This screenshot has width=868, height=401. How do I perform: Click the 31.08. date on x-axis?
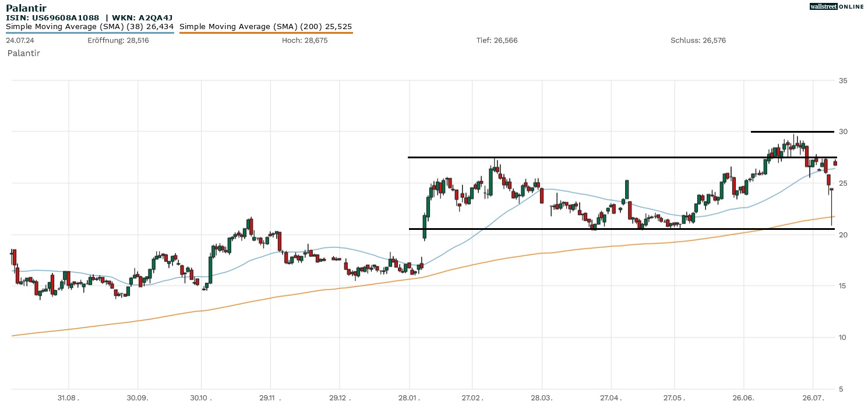click(69, 398)
